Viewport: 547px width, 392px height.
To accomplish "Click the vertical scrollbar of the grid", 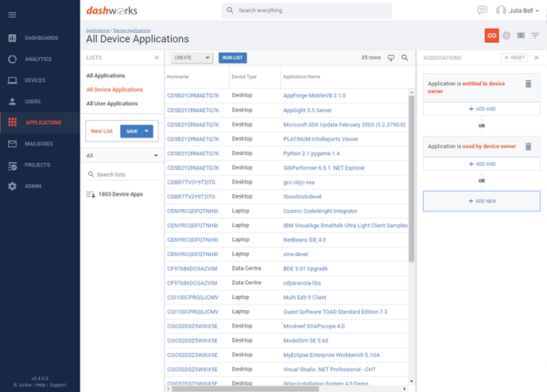I will point(411,178).
